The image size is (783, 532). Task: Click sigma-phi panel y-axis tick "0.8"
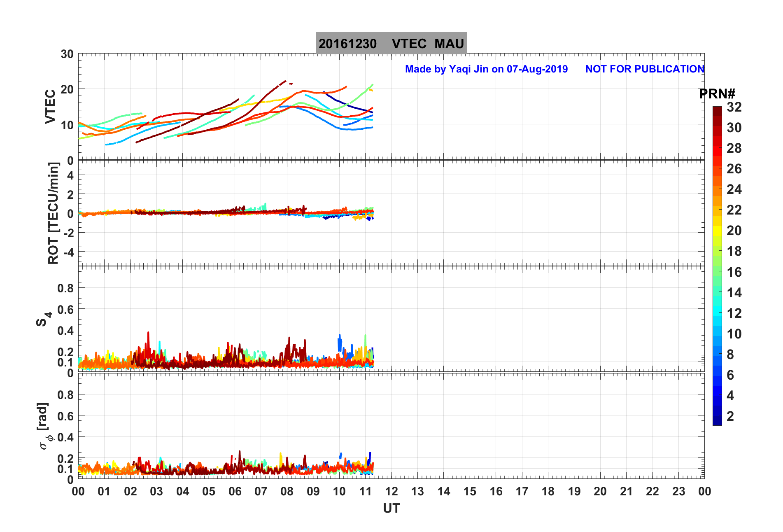click(x=65, y=395)
